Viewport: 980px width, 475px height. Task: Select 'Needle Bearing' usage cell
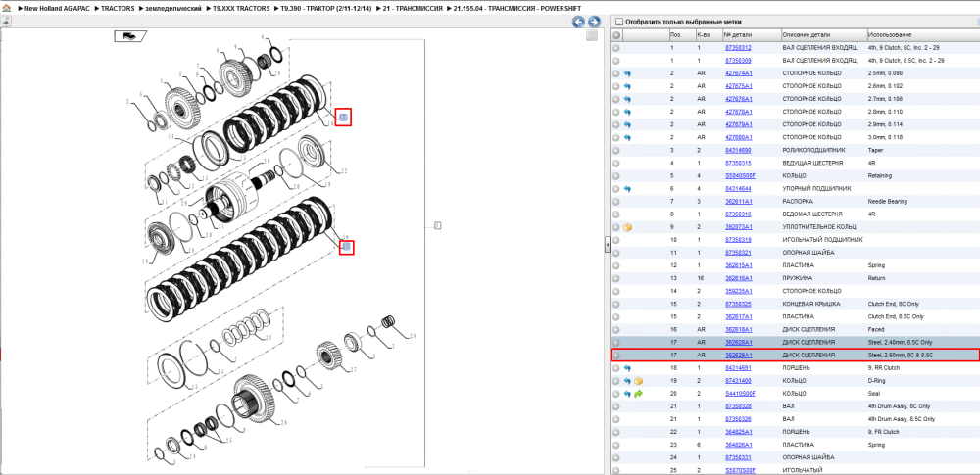pos(886,201)
